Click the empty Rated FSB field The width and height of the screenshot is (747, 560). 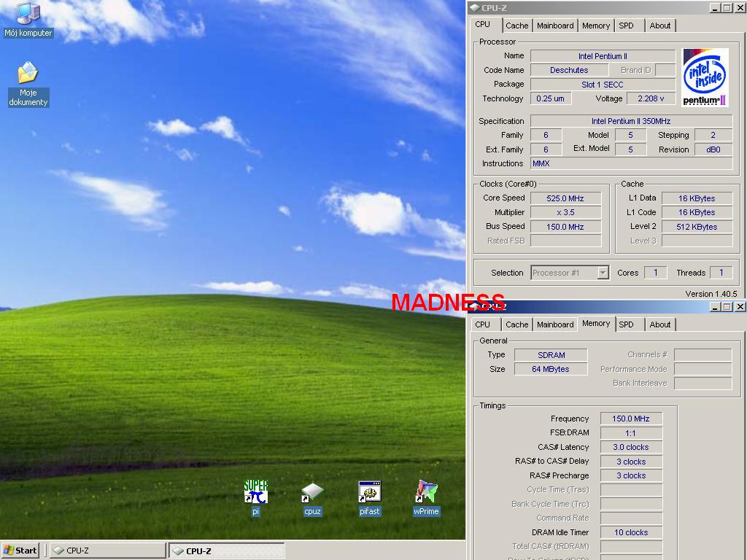pyautogui.click(x=565, y=241)
